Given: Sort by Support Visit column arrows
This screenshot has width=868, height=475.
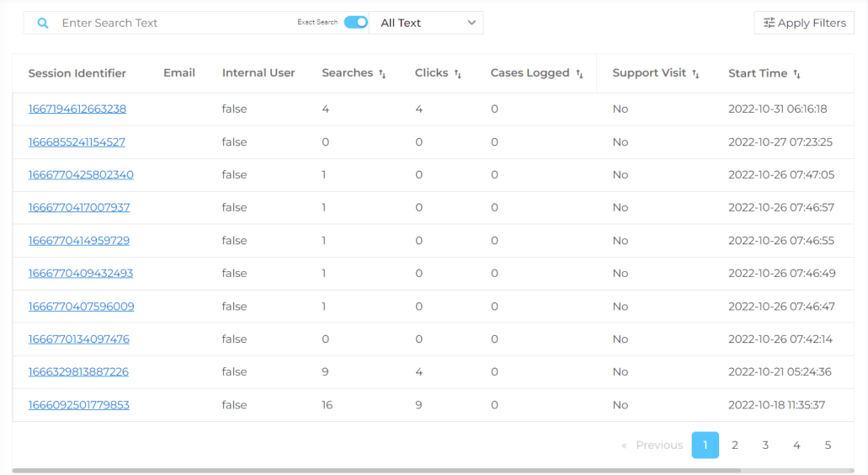Looking at the screenshot, I should (695, 74).
